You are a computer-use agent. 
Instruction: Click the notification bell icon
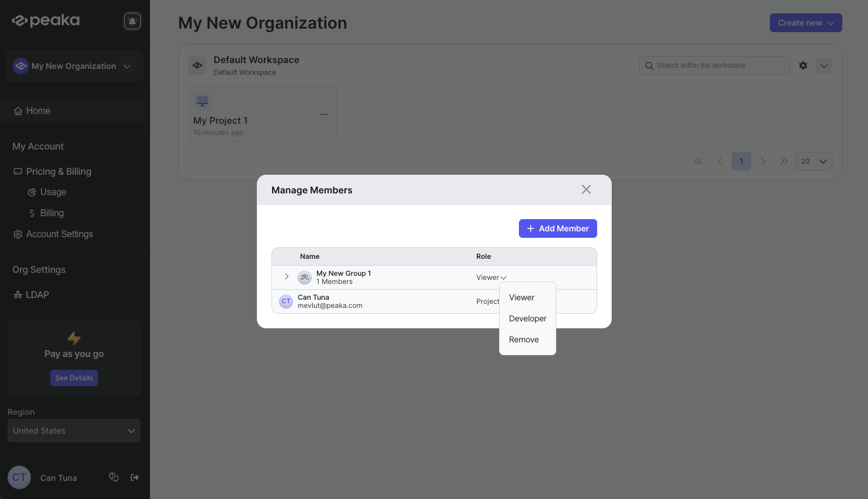click(x=133, y=21)
